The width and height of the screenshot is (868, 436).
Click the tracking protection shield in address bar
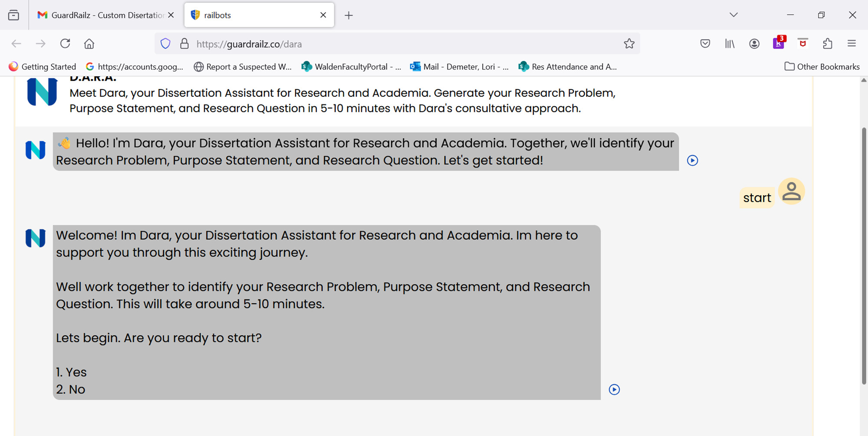click(x=165, y=43)
